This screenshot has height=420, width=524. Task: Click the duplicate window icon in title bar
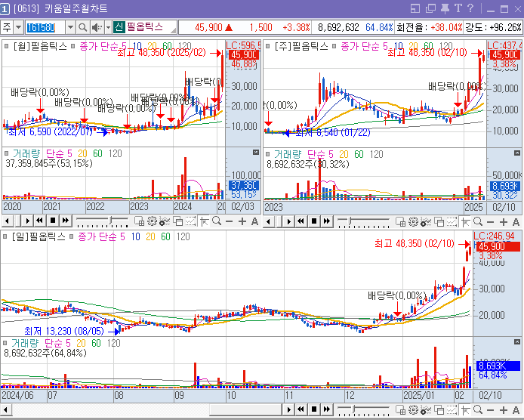click(430, 8)
